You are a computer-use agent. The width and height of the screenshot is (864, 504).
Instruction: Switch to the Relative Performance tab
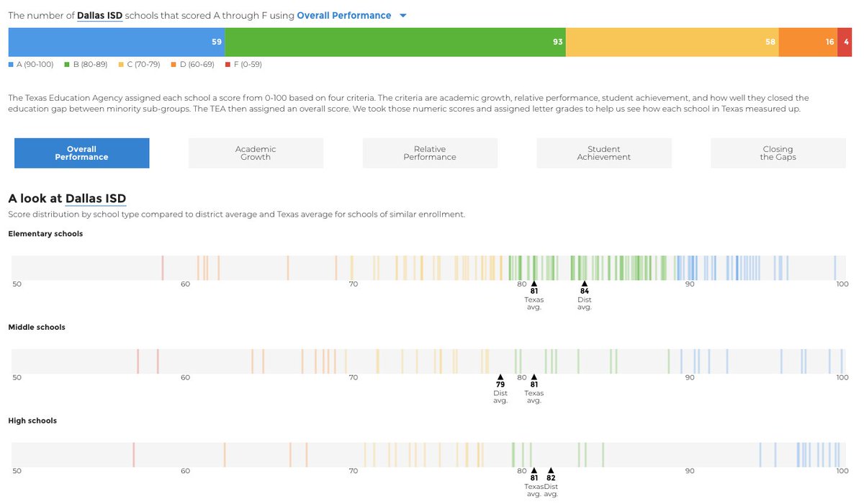tap(430, 153)
